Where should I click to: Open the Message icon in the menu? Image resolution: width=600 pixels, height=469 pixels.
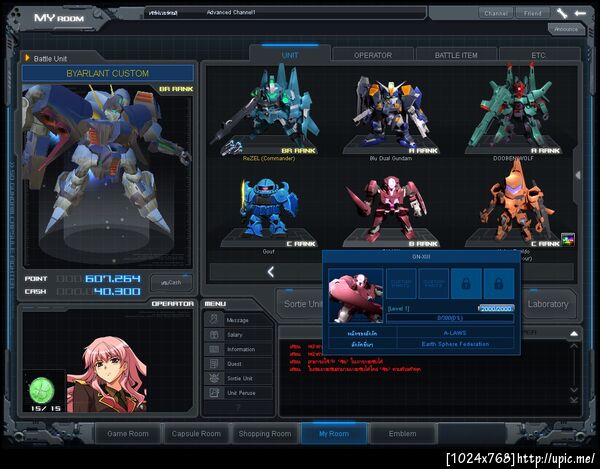(x=214, y=319)
